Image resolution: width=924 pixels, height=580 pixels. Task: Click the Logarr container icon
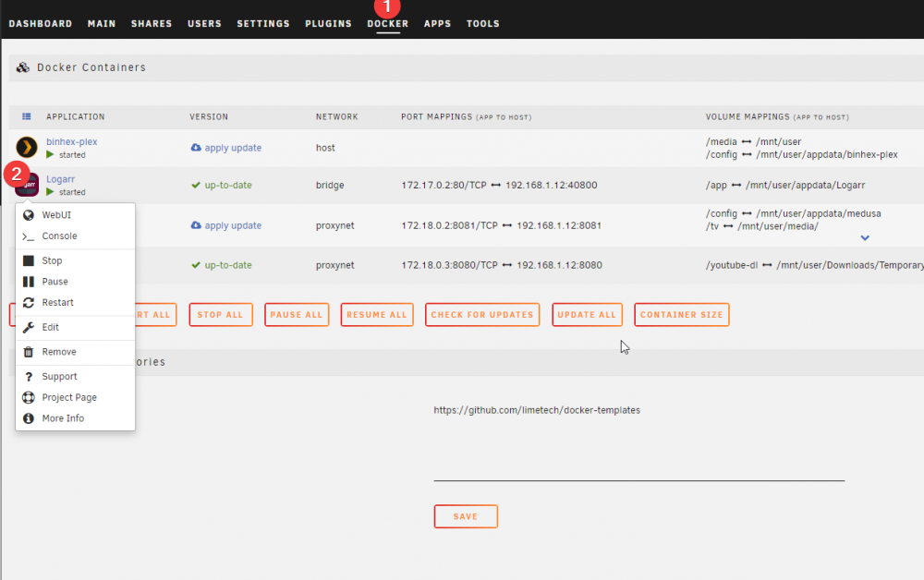[27, 185]
